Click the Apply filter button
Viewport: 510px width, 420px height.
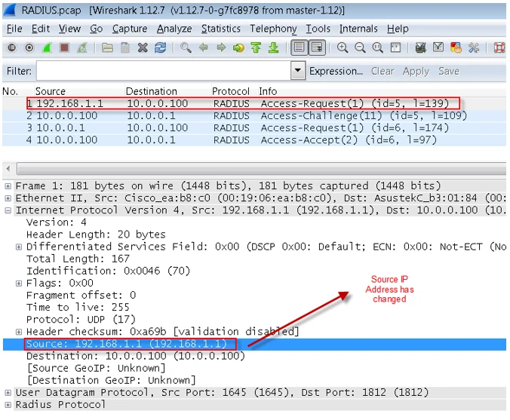click(x=416, y=71)
